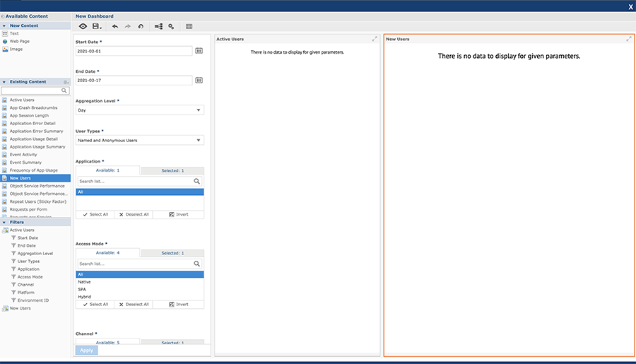Image resolution: width=636 pixels, height=364 pixels.
Task: Select SPA in Access Mode list
Action: click(139, 289)
